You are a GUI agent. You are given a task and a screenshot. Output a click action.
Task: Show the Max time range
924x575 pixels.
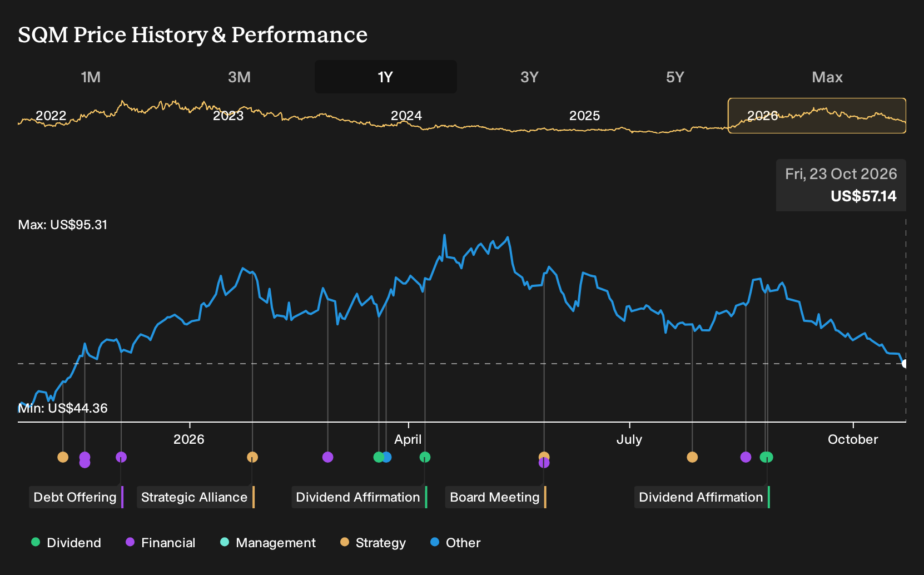[827, 77]
